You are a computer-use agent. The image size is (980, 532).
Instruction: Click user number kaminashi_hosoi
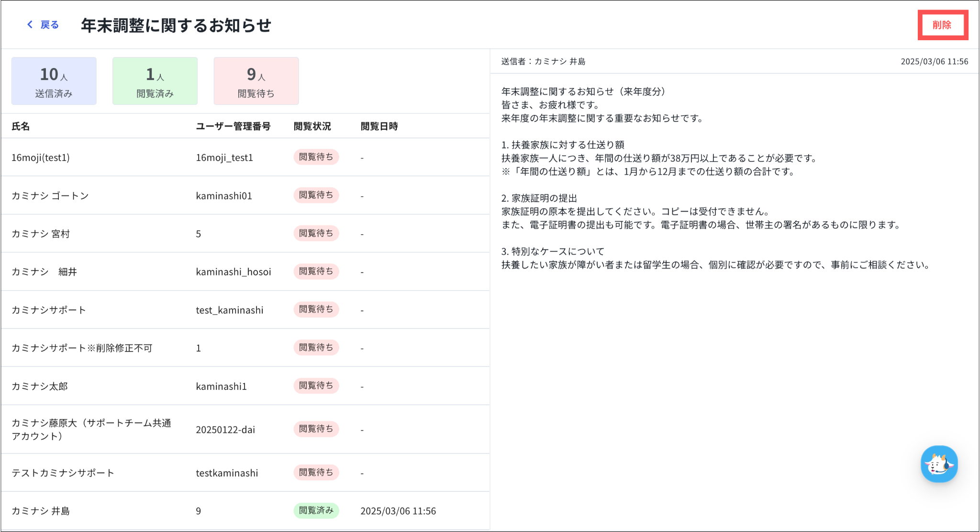233,272
